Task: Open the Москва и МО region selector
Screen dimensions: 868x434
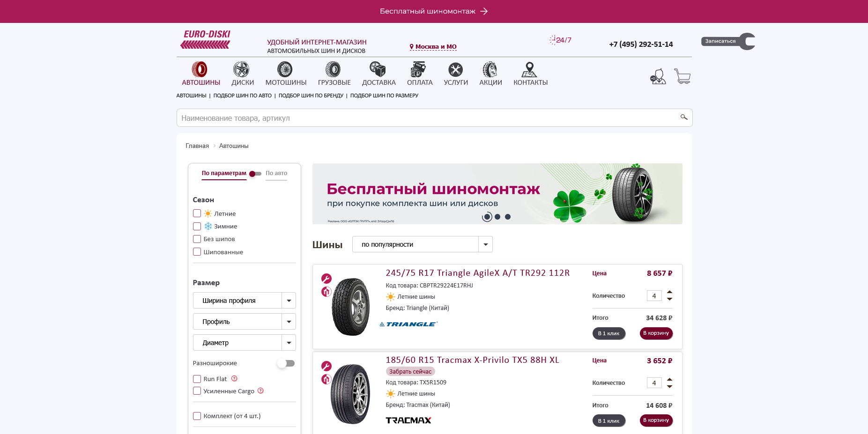Action: click(433, 47)
